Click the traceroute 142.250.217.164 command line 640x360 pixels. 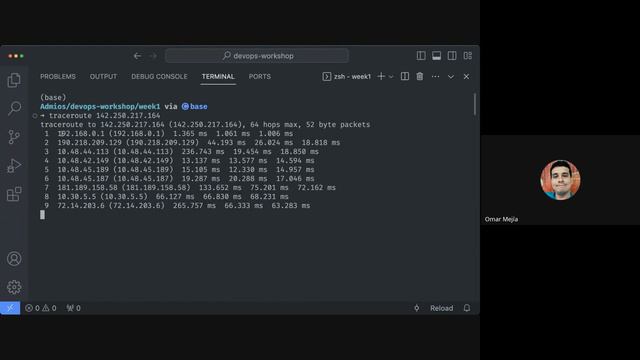click(104, 116)
